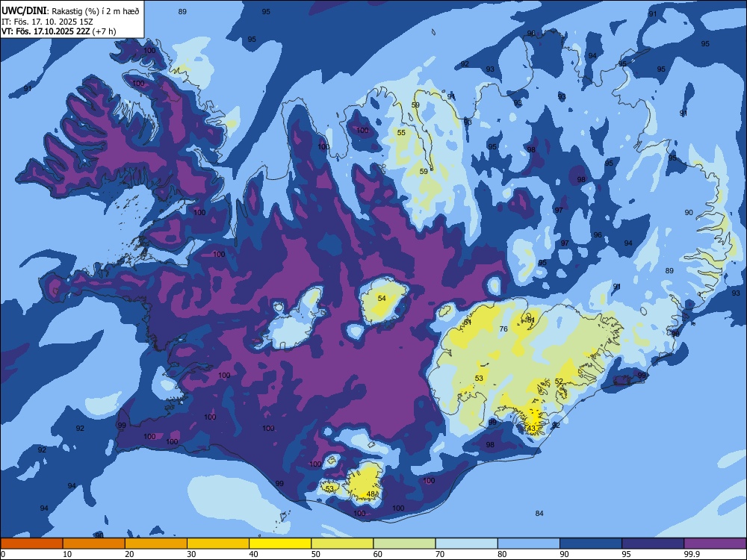Click the '52' humidity value on map
This screenshot has height=560, width=747.
[559, 381]
